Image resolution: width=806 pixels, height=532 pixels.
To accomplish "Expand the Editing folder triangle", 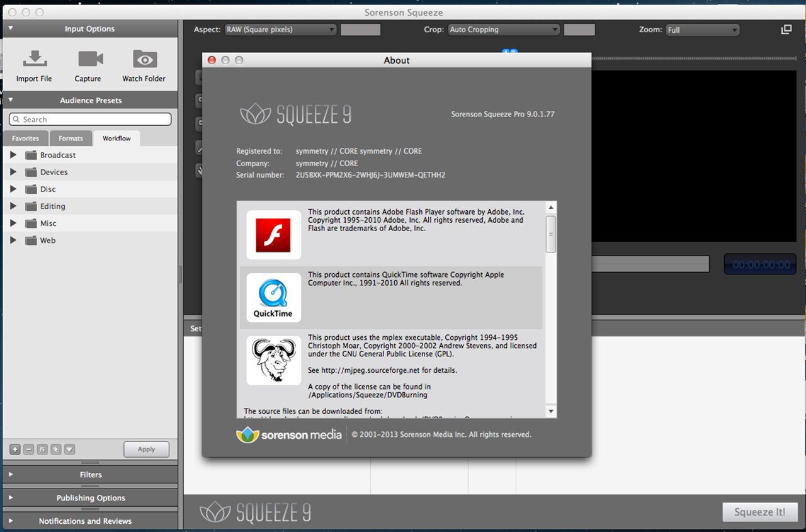I will point(13,206).
